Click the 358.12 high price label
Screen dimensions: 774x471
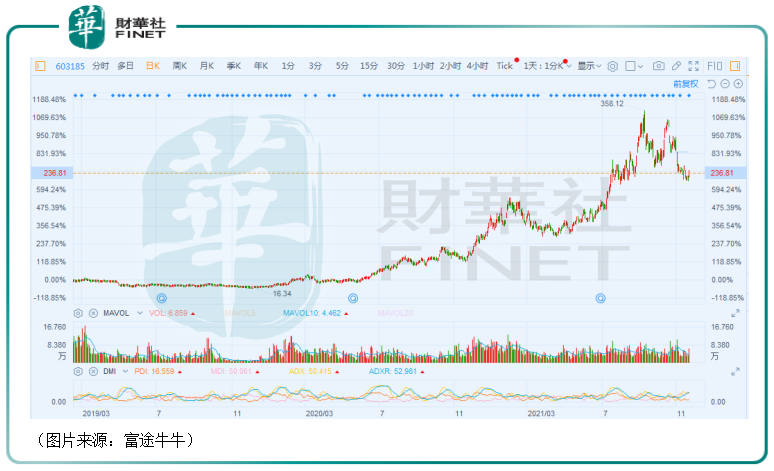click(612, 104)
